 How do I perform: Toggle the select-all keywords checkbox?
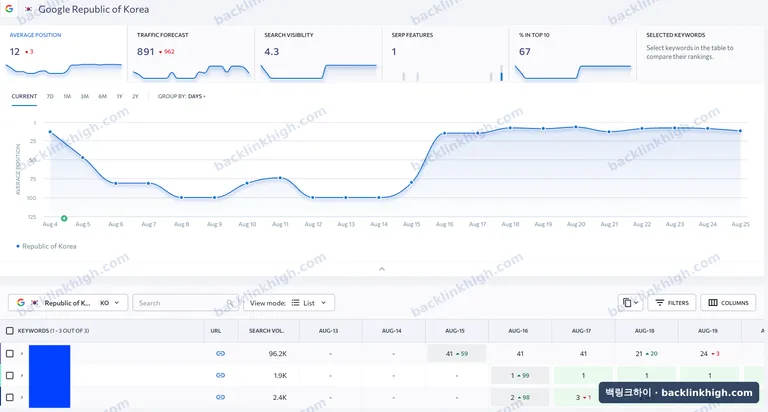[9, 331]
